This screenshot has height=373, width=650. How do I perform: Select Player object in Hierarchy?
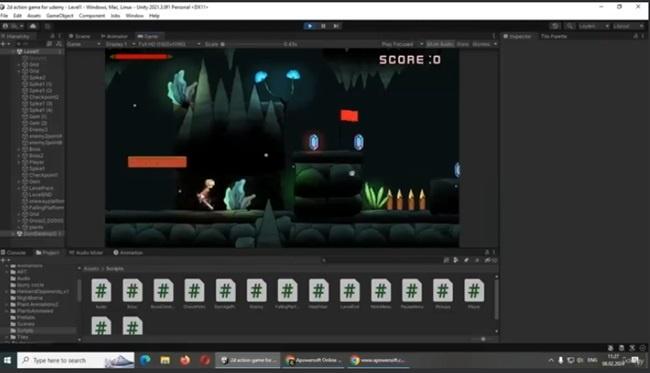[x=36, y=162]
